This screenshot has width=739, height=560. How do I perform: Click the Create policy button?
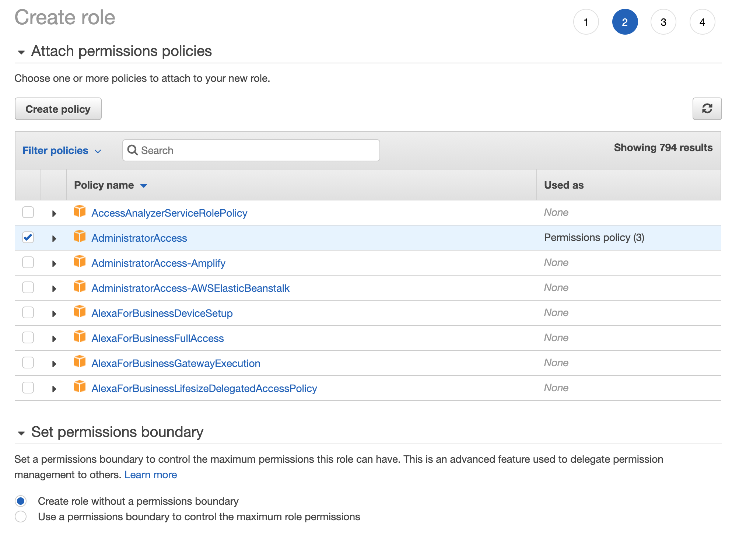coord(58,109)
